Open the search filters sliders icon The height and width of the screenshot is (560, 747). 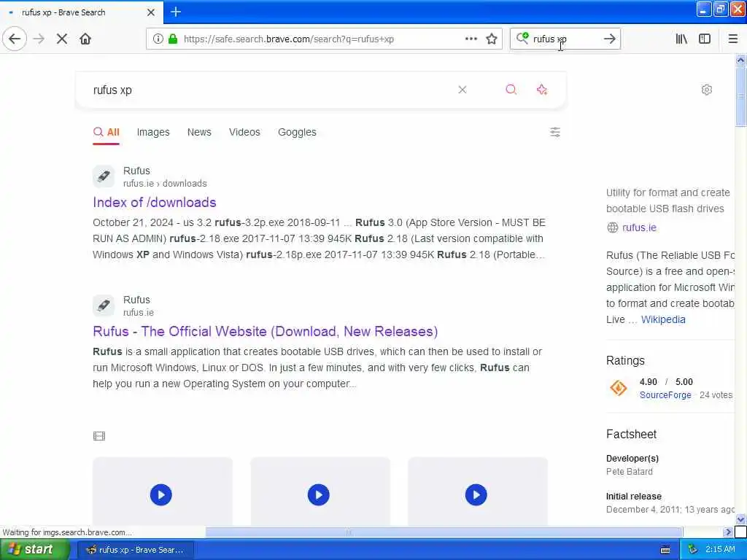tap(555, 132)
